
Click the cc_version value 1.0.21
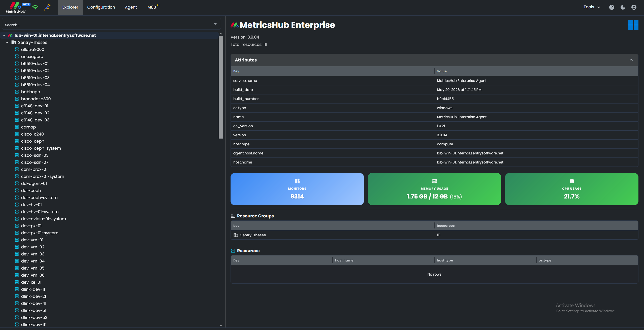(x=441, y=126)
